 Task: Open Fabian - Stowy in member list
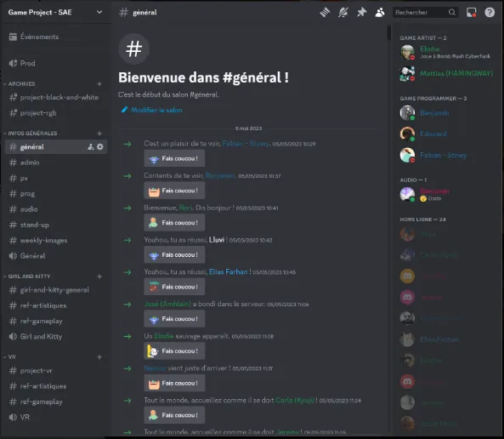tap(447, 155)
